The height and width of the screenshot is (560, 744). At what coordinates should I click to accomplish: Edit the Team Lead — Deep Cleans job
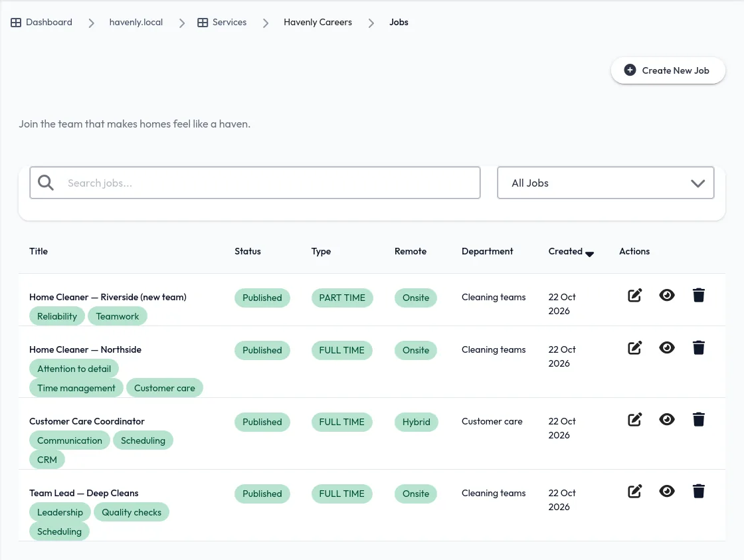click(634, 491)
